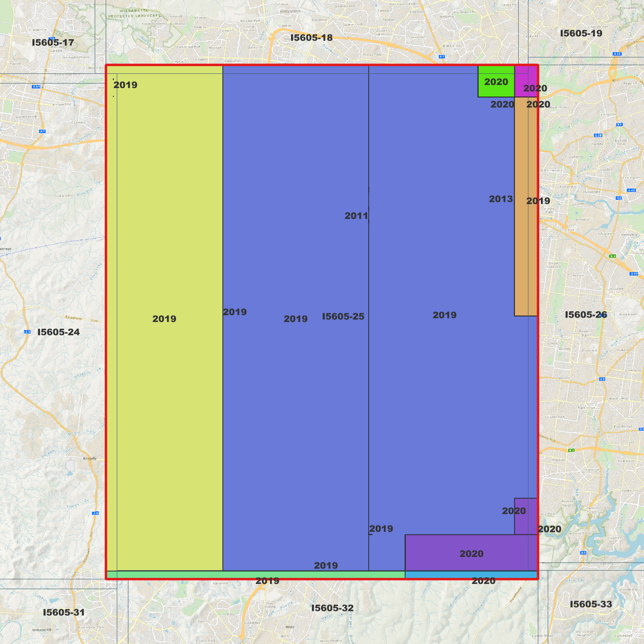
Task: Click the I5605-24 map sheet label
Action: point(58,332)
